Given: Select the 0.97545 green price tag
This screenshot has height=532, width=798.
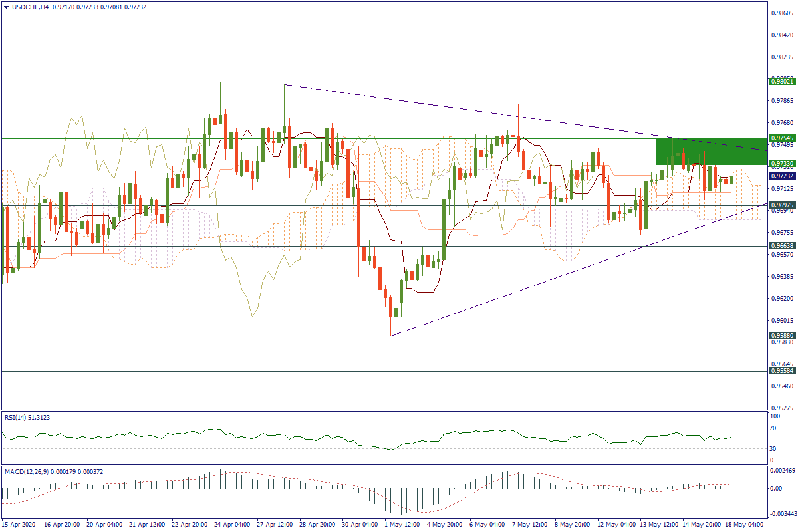Looking at the screenshot, I should coord(780,138).
